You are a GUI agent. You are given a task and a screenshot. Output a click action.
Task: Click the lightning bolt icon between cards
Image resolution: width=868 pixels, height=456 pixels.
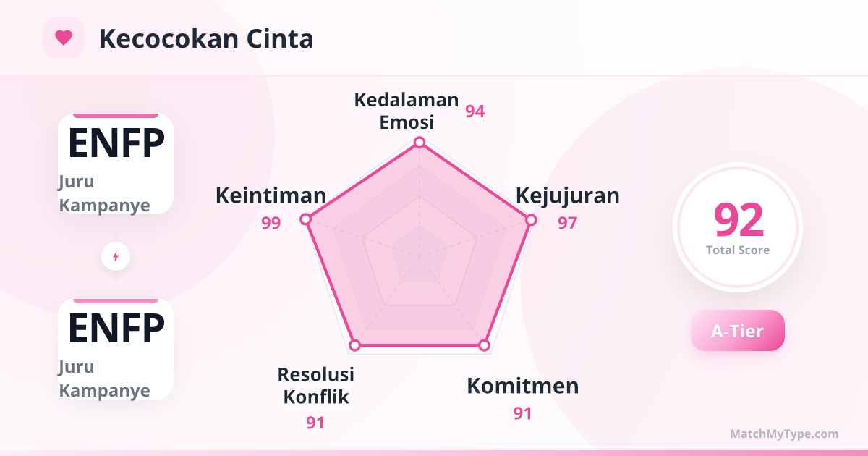(116, 256)
